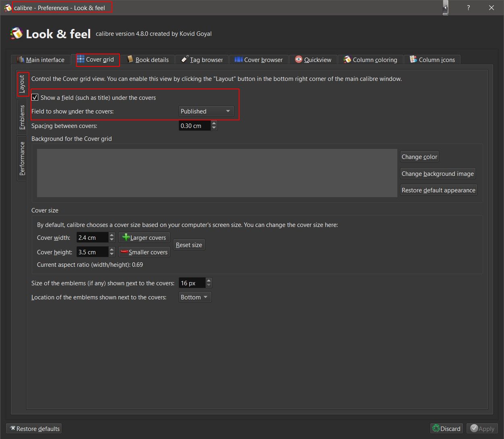This screenshot has height=439, width=504.
Task: Open the Column coloring tab
Action: tap(370, 60)
